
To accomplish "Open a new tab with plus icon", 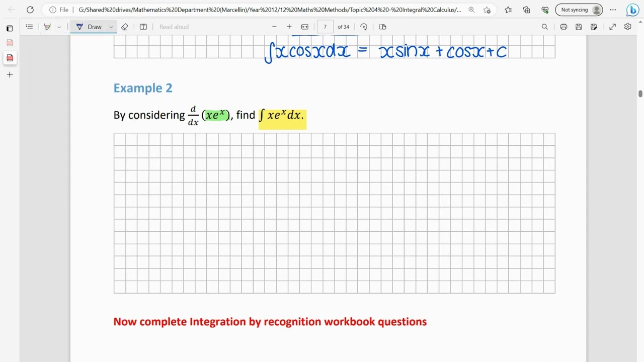I will pos(10,75).
